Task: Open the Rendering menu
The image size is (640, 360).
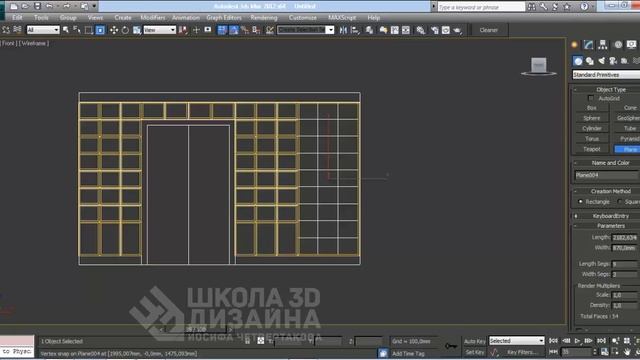Action: (264, 18)
